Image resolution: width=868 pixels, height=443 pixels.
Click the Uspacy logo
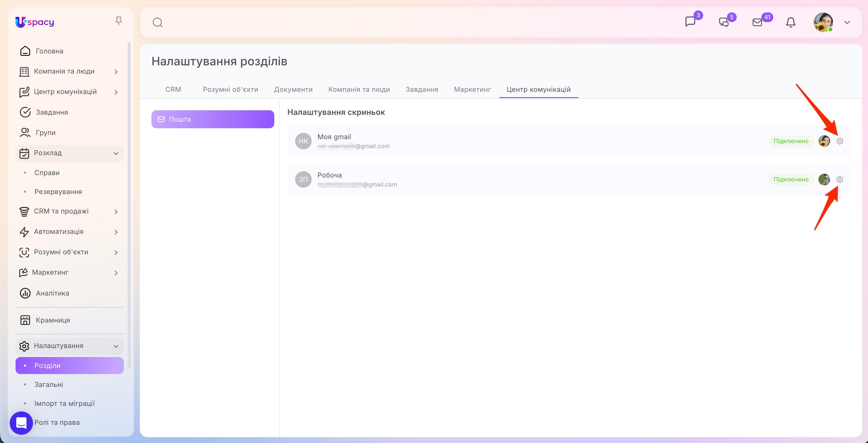click(35, 22)
